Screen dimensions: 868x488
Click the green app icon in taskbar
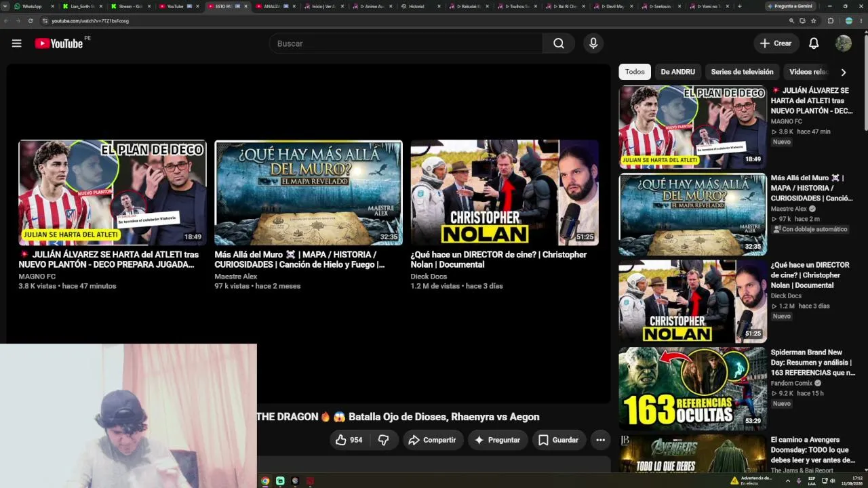pyautogui.click(x=280, y=481)
